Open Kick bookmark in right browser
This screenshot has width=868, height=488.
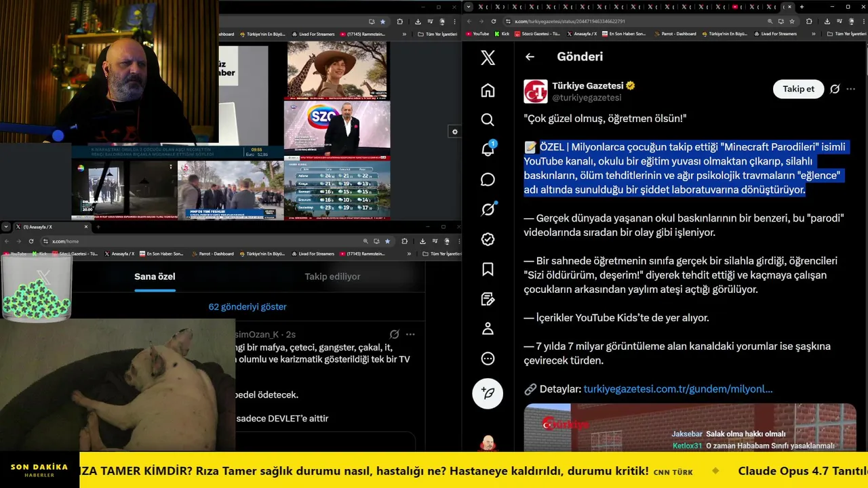pyautogui.click(x=502, y=34)
